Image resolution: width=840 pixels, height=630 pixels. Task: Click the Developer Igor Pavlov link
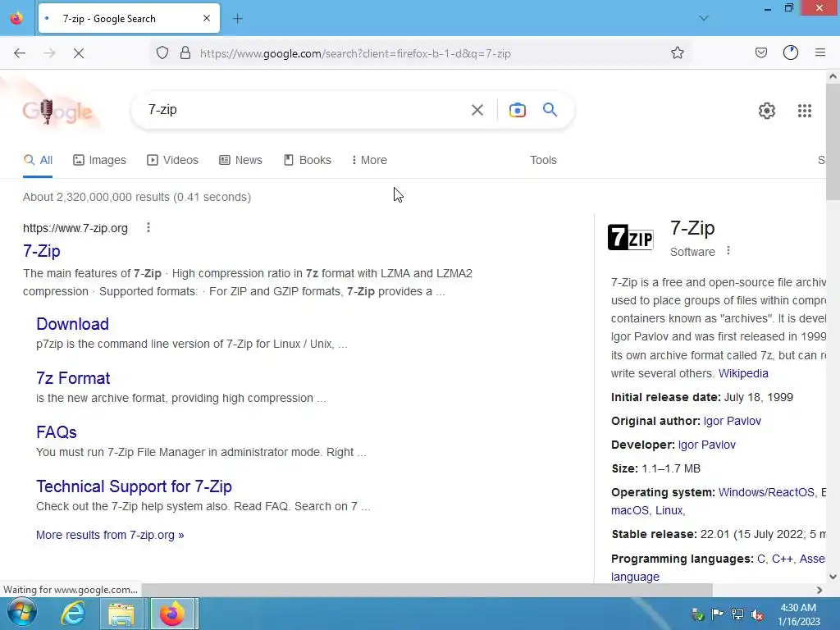click(x=706, y=445)
